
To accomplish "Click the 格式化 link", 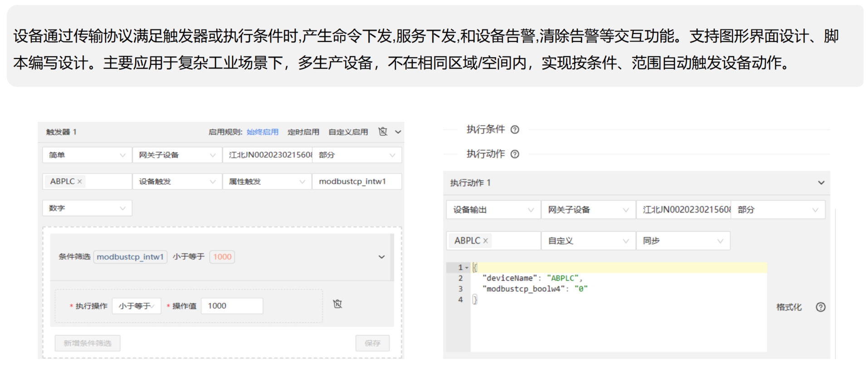I will tap(789, 307).
